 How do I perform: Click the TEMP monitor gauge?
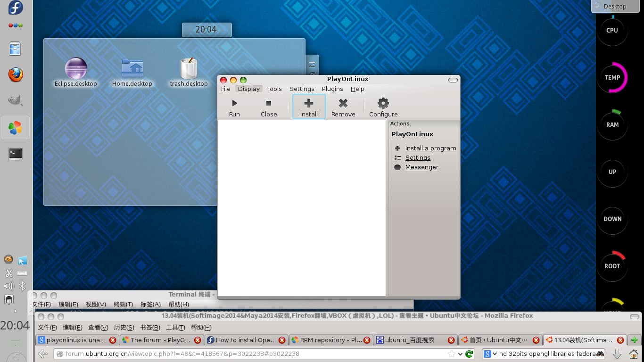point(612,77)
